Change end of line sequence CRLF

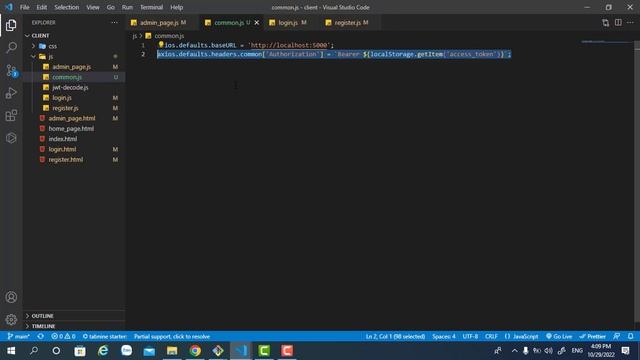tap(491, 336)
